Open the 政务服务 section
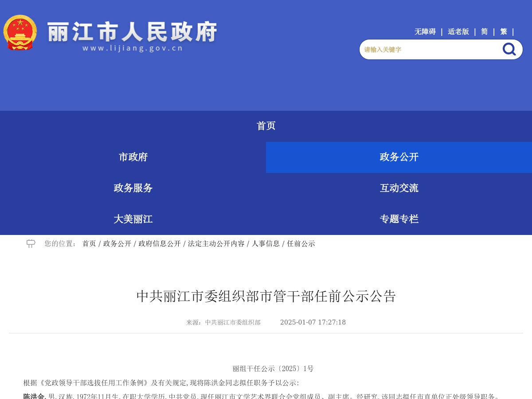The height and width of the screenshot is (399, 532). (x=133, y=188)
